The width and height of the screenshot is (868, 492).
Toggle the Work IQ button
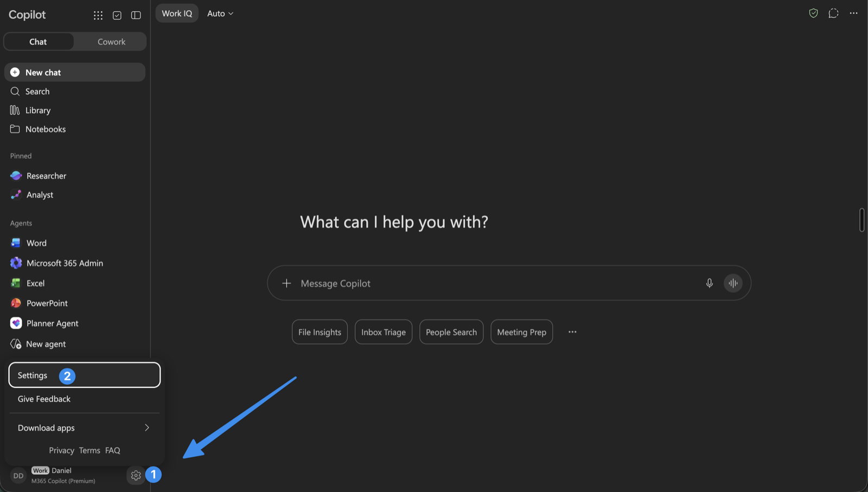click(x=177, y=14)
